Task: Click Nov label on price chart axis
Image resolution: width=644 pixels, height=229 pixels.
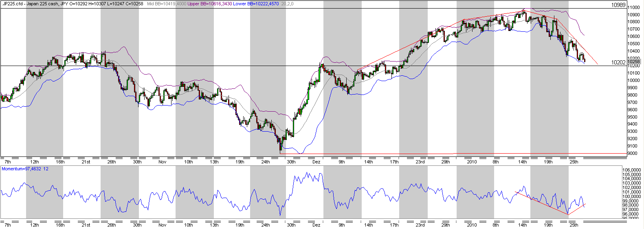Action: [x=163, y=162]
